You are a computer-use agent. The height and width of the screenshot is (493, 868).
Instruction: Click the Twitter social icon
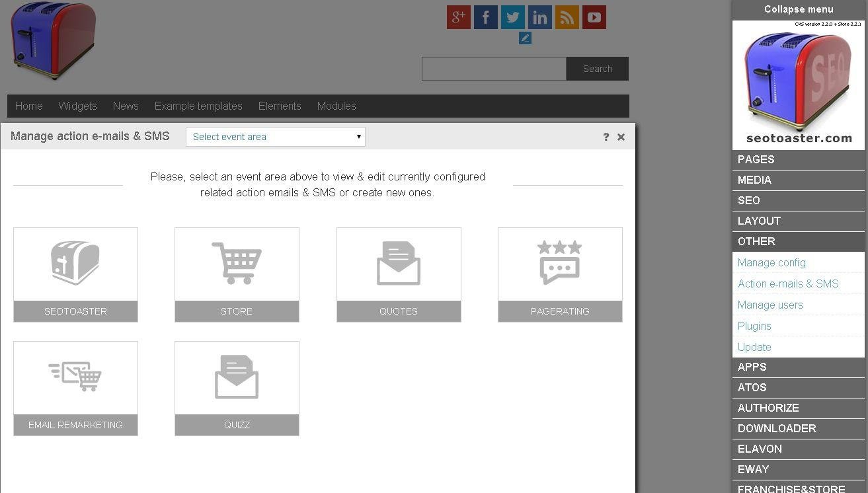pos(512,17)
